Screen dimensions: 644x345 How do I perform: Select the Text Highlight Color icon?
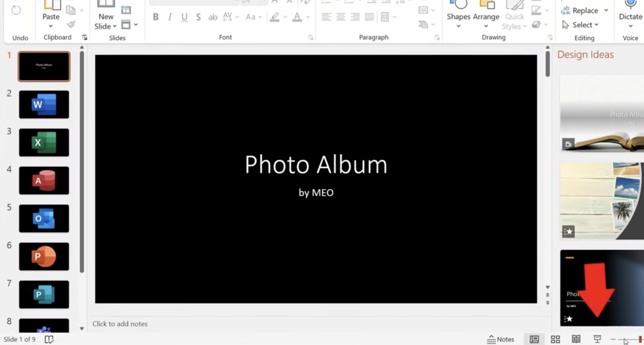(x=275, y=17)
